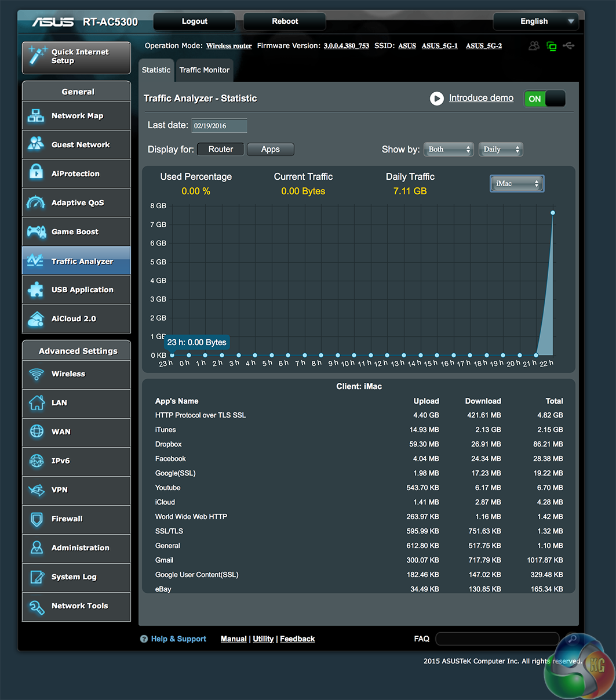The height and width of the screenshot is (700, 616).
Task: Click the guest users status icon in header
Action: click(534, 46)
